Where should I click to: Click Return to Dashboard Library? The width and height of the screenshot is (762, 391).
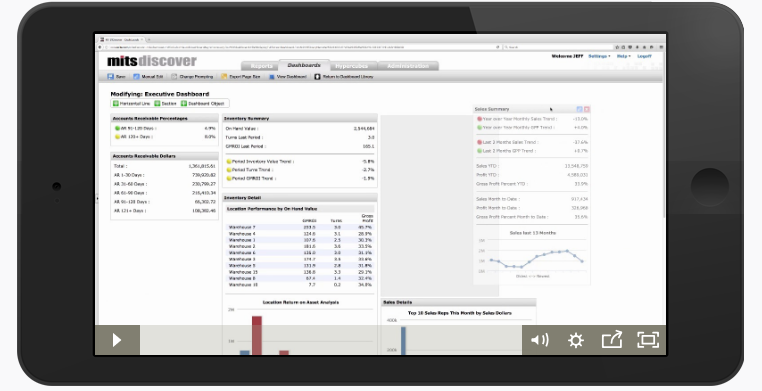pyautogui.click(x=344, y=77)
